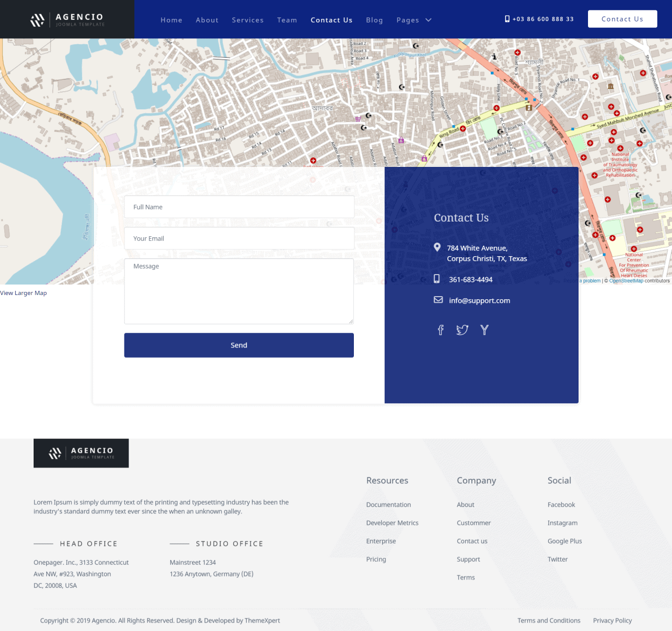Click into the Your Email field

(239, 238)
